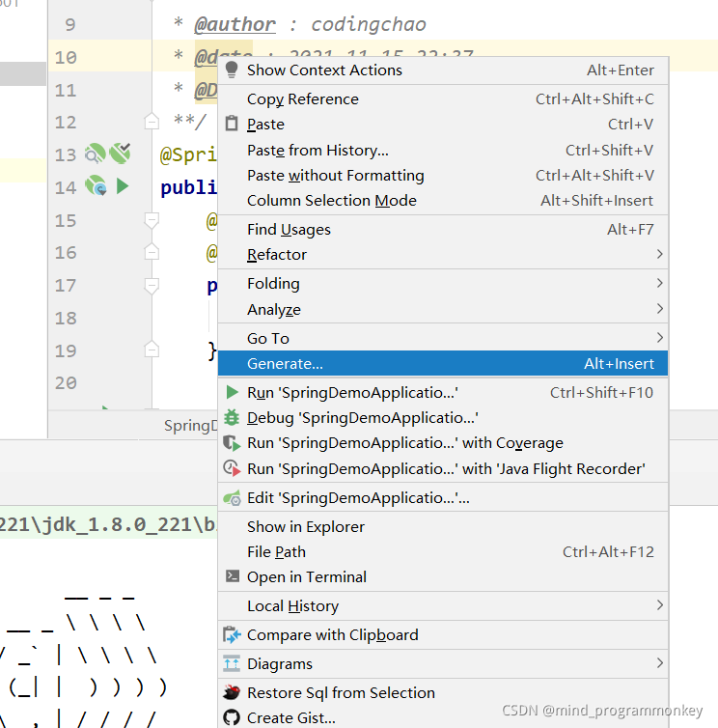Click the clipboard Paste icon
Image resolution: width=718 pixels, height=728 pixels.
pyautogui.click(x=232, y=124)
